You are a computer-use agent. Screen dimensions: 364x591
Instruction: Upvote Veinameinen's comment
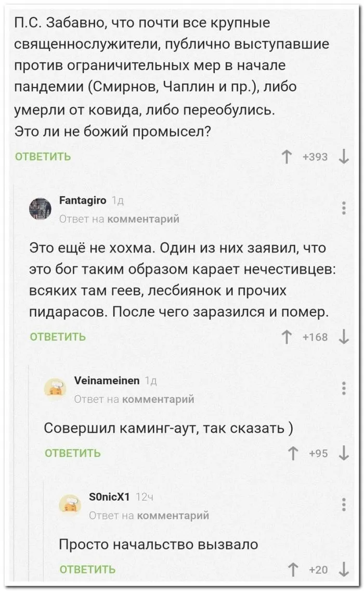(x=293, y=454)
